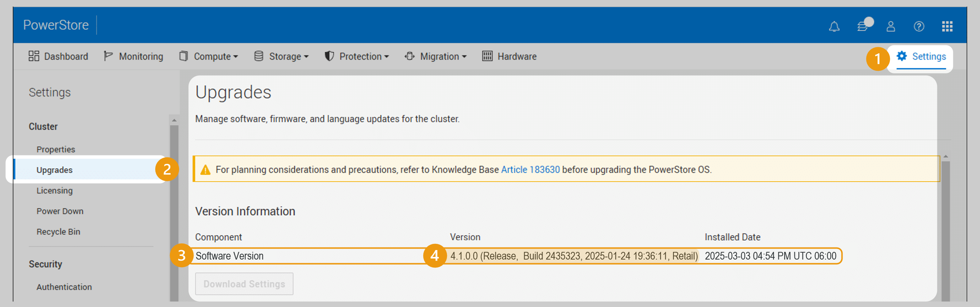
Task: Expand the Storage dropdown menu
Action: 281,56
